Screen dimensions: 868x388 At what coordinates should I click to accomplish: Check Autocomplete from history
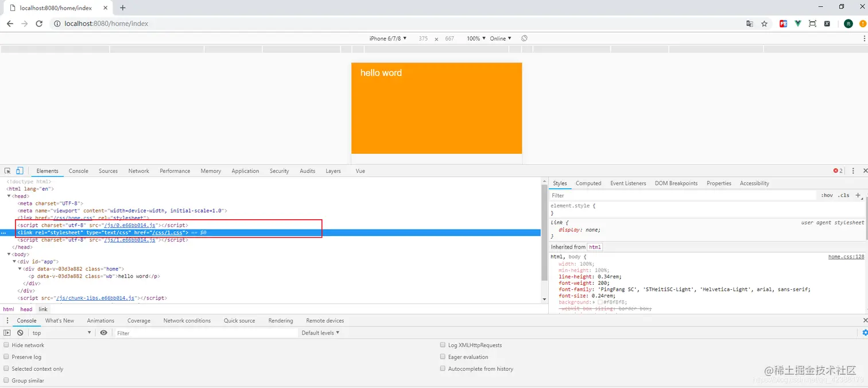click(443, 369)
